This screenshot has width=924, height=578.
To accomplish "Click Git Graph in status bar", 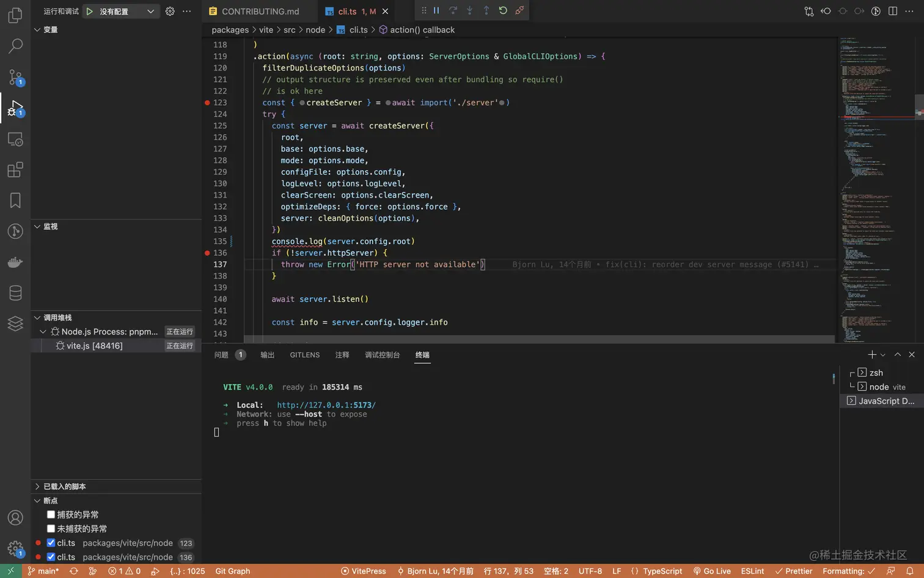I will coord(233,571).
